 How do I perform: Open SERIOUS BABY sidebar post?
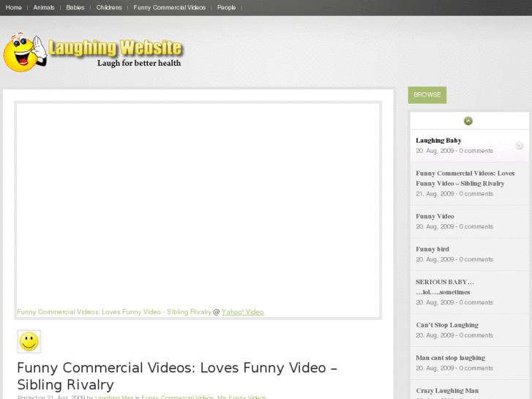pos(445,287)
